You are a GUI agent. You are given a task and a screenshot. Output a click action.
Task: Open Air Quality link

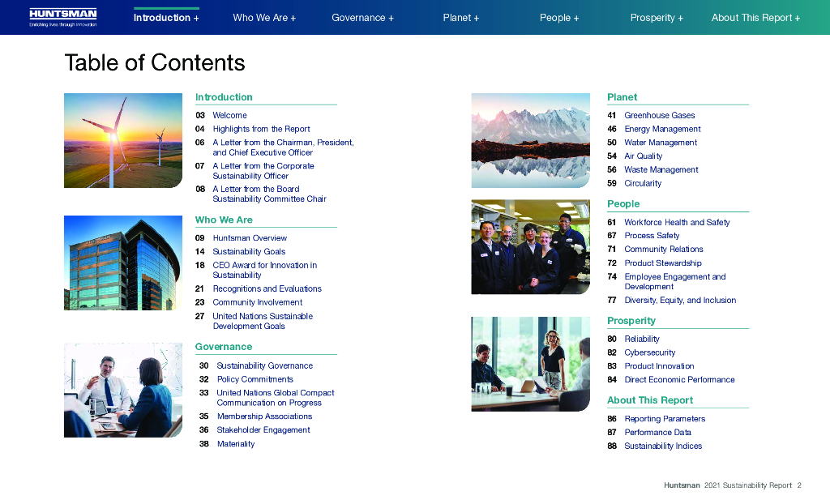point(643,156)
